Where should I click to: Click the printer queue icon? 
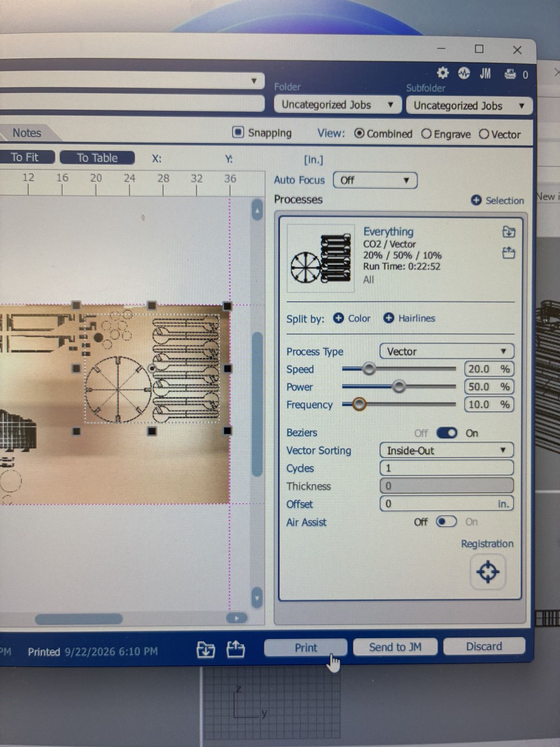point(510,74)
